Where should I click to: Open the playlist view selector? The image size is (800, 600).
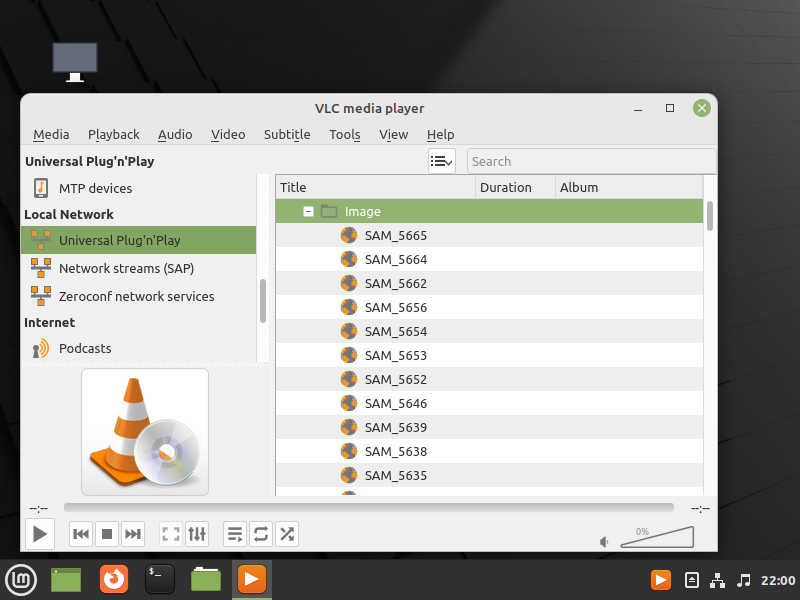(x=441, y=160)
